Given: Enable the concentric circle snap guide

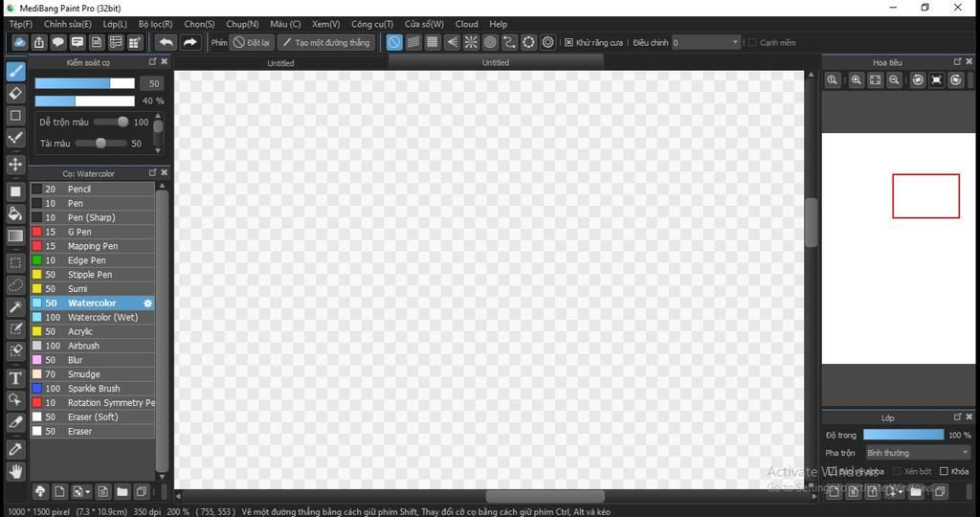Looking at the screenshot, I should click(491, 42).
